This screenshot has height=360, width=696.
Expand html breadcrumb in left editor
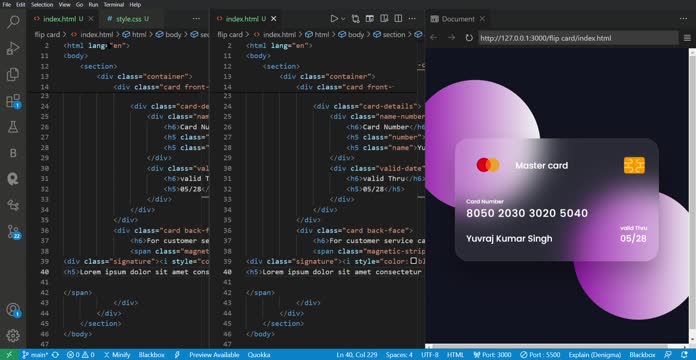coord(134,34)
